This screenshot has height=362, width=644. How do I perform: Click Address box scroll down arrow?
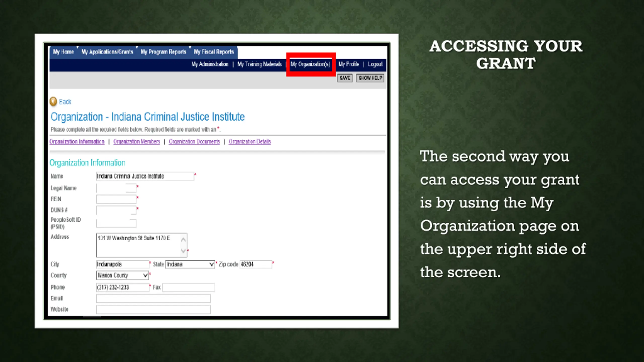[183, 251]
